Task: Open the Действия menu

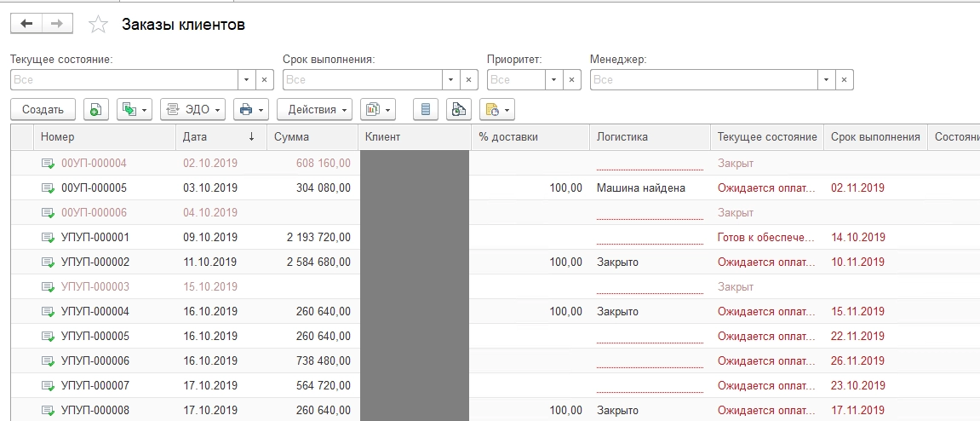Action: (x=314, y=109)
